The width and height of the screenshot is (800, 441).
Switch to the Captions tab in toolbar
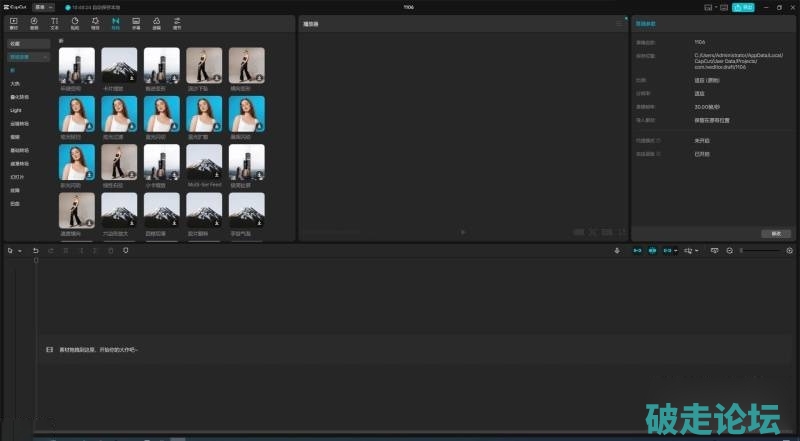(136, 22)
